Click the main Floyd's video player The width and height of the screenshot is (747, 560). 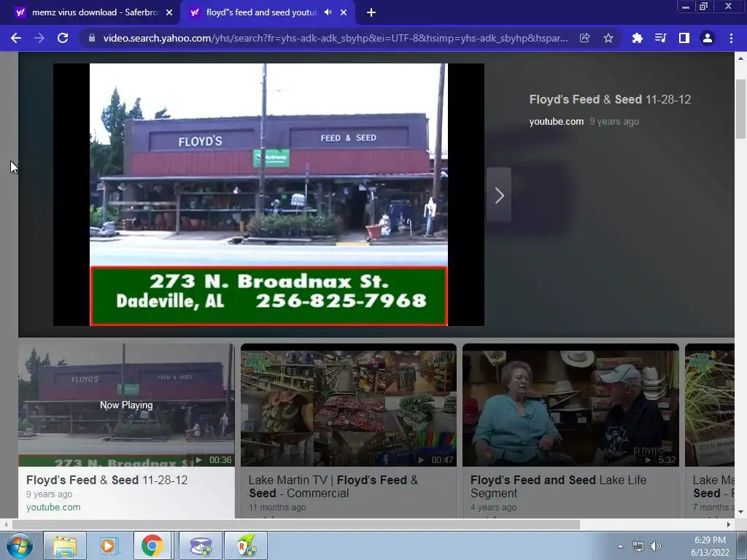tap(268, 195)
